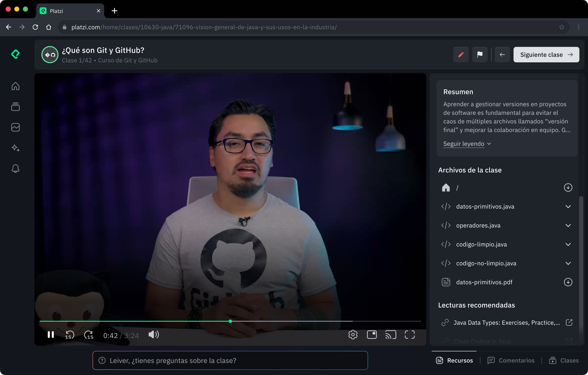
Task: Click the question input about the class
Action: pos(230,360)
